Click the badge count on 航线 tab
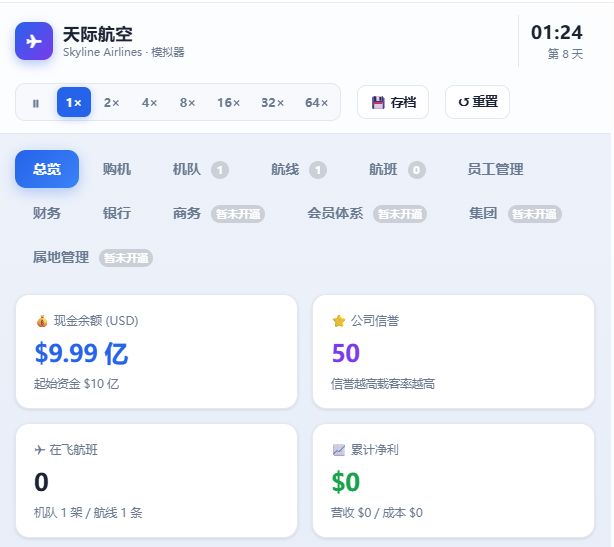This screenshot has width=614, height=547. pos(318,170)
